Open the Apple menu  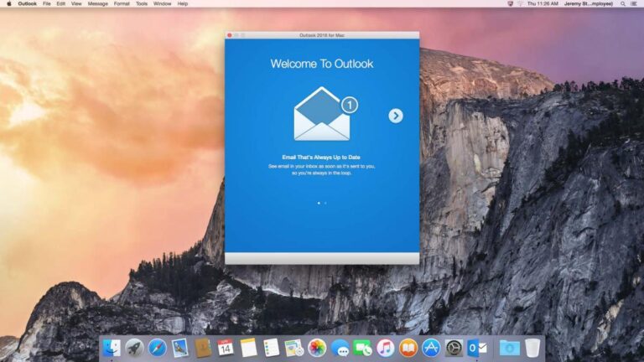pyautogui.click(x=8, y=3)
